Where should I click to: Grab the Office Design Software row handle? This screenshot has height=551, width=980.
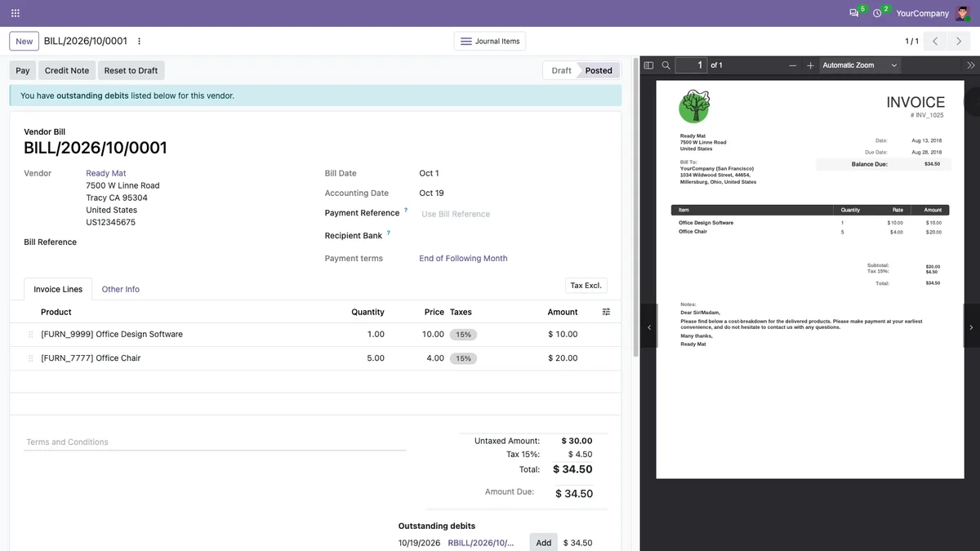pos(31,335)
